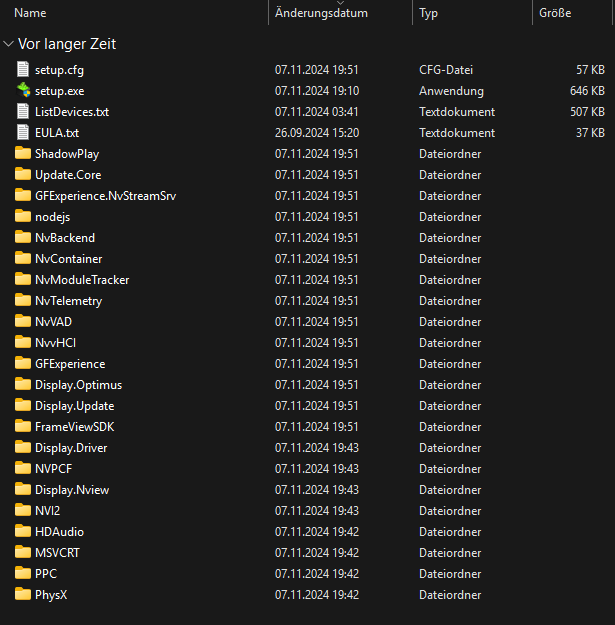Click the 'NvModuleTracker' folder name
Screen dimensions: 615x625
coord(82,280)
